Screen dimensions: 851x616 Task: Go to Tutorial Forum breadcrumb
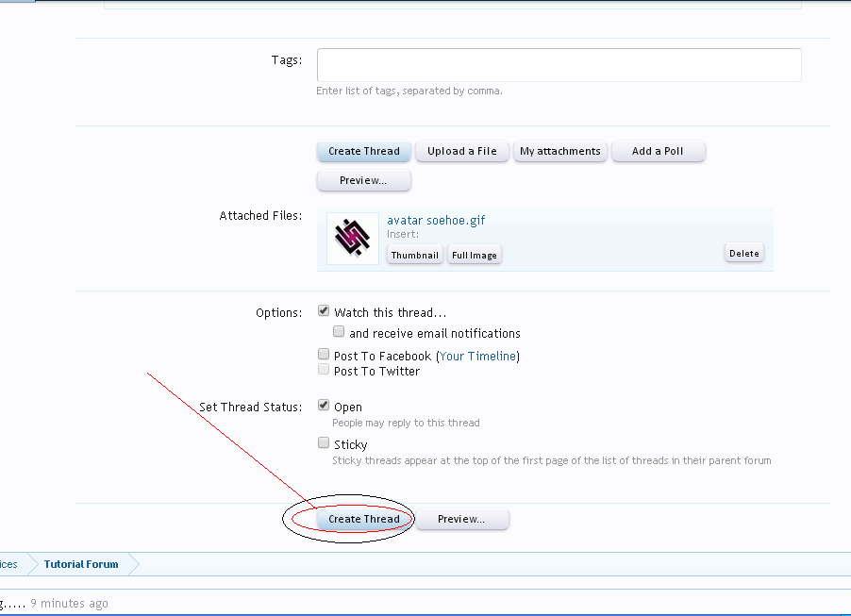point(81,564)
